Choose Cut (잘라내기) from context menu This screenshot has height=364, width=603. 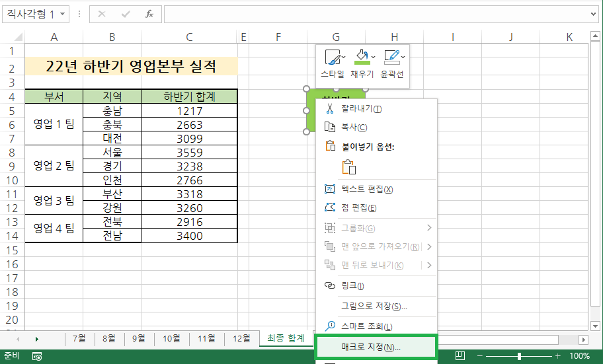pyautogui.click(x=376, y=109)
